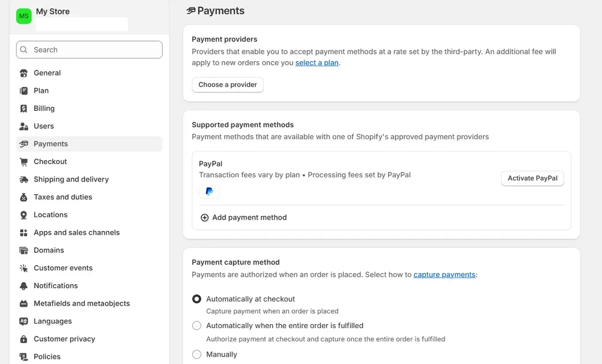This screenshot has height=364, width=602.
Task: Click the Notifications bell icon
Action: coord(23,285)
